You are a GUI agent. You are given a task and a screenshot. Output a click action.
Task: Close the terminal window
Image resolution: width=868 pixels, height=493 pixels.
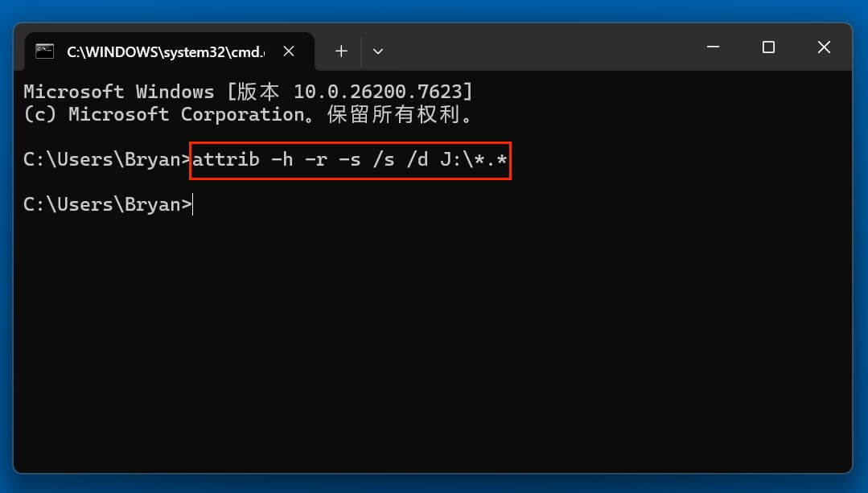tap(824, 48)
